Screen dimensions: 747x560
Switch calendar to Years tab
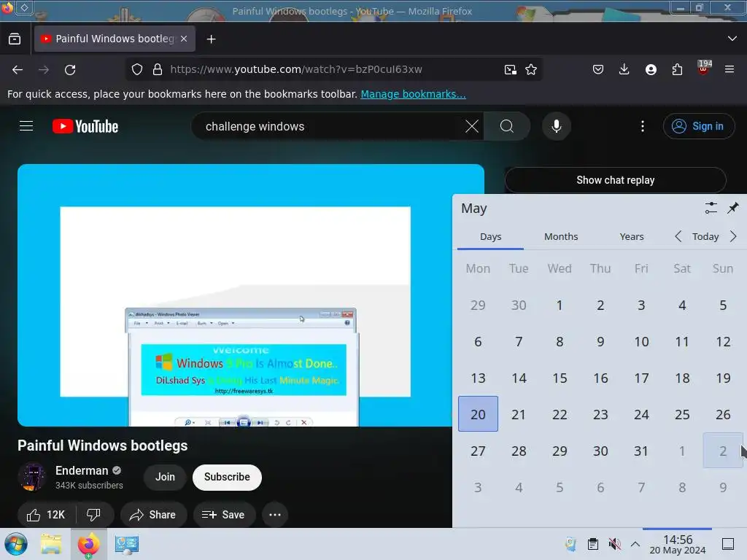coord(631,237)
